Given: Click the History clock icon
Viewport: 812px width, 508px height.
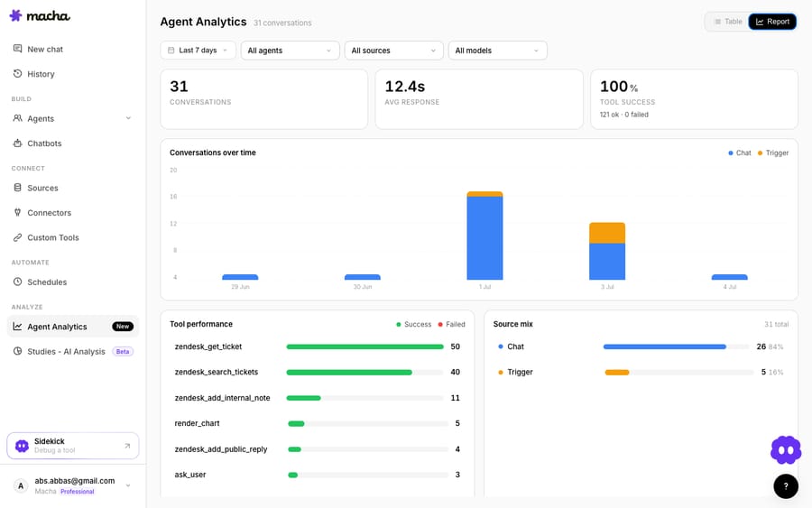Looking at the screenshot, I should pos(18,73).
